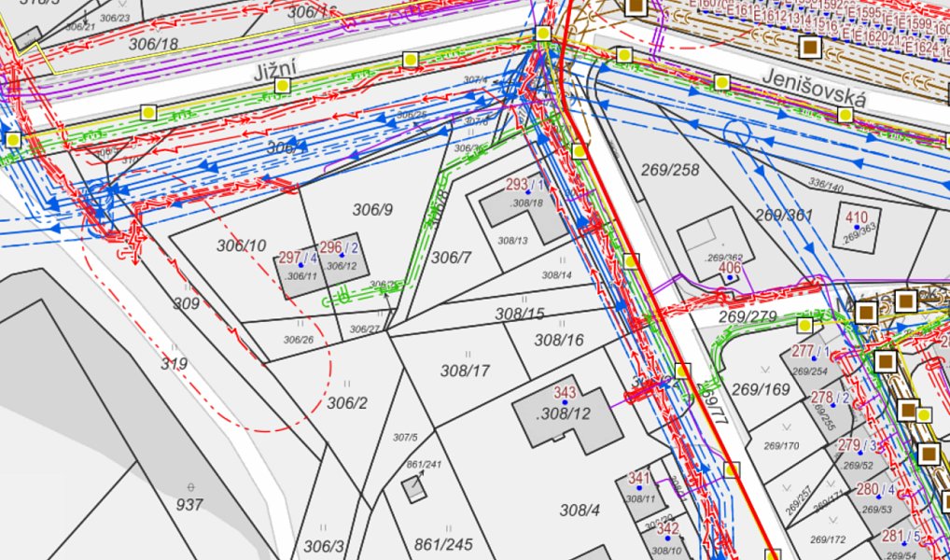The height and width of the screenshot is (560, 950).
Task: Click house number 406
Action: [730, 267]
